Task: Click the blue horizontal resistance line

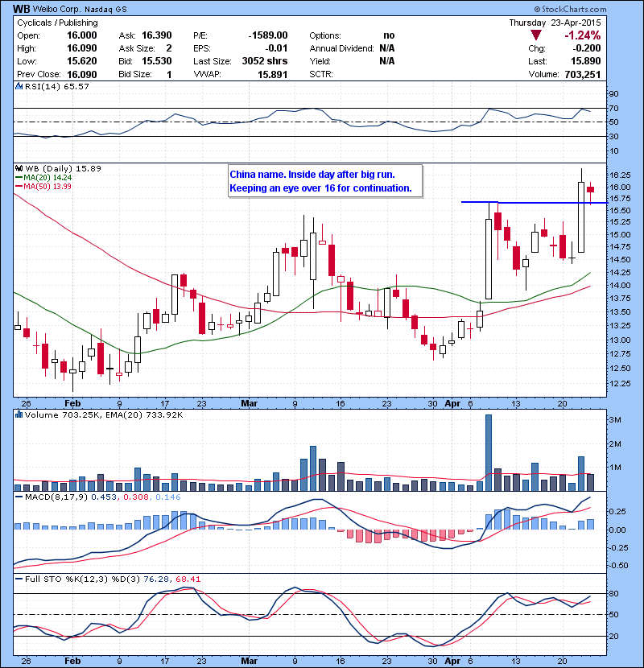Action: click(x=534, y=202)
